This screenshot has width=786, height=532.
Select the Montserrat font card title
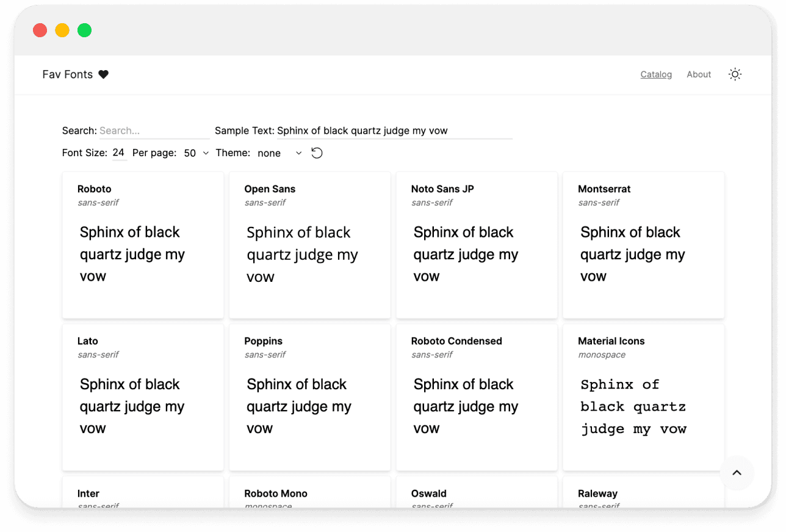point(604,189)
